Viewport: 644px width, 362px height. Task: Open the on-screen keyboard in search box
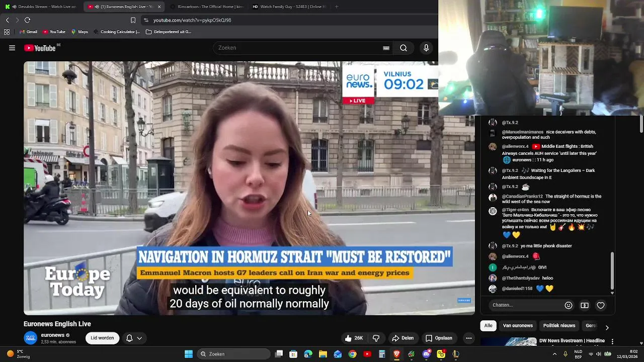point(386,48)
